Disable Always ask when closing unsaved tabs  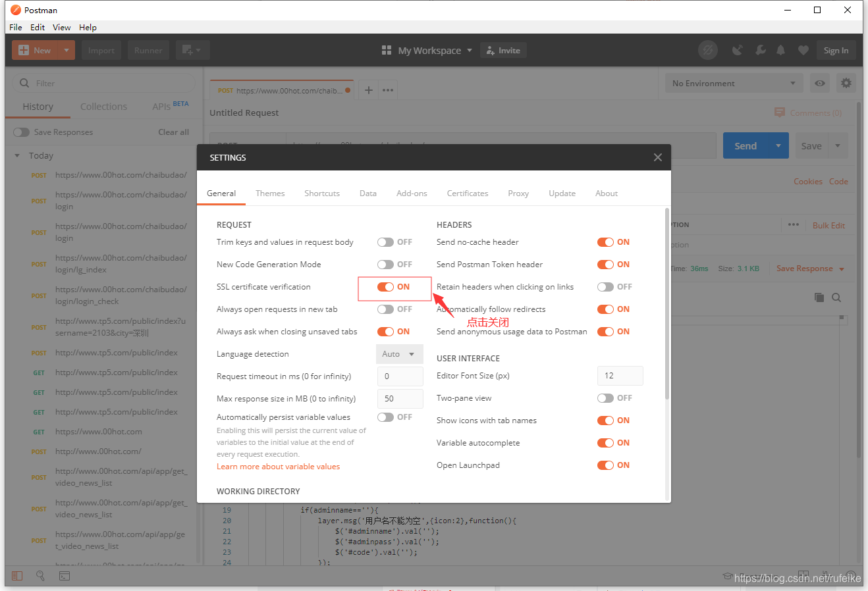tap(385, 332)
